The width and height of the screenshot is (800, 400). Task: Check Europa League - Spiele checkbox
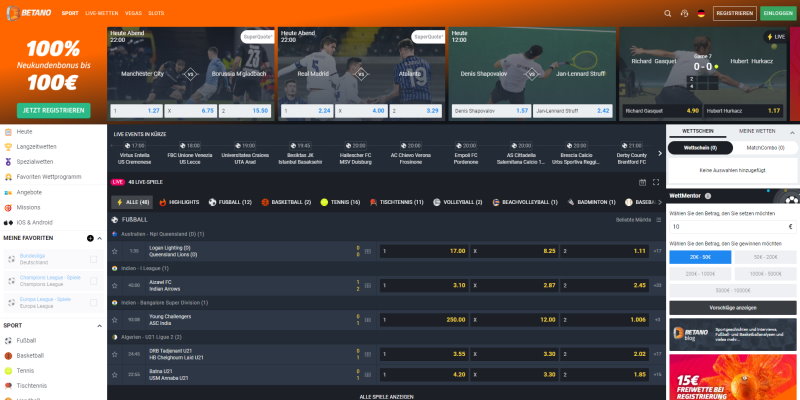pyautogui.click(x=93, y=303)
